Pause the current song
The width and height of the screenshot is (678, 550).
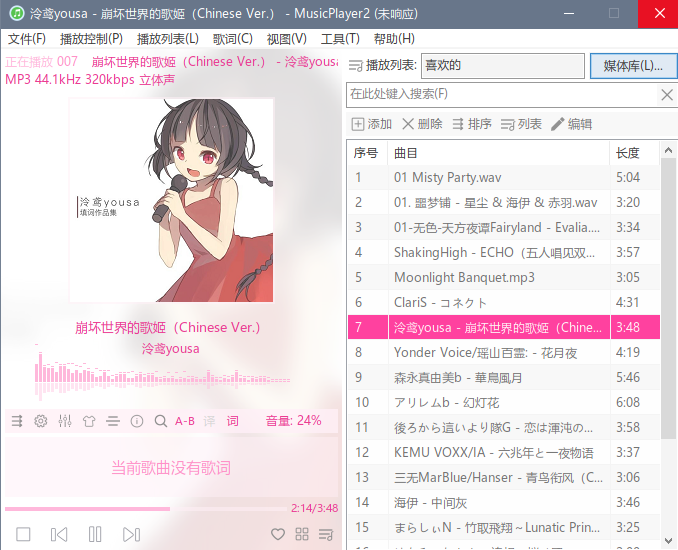tap(95, 534)
